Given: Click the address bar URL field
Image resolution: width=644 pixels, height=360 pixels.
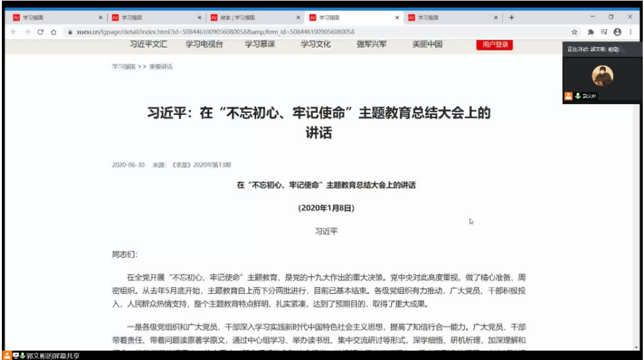Looking at the screenshot, I should click(x=312, y=32).
